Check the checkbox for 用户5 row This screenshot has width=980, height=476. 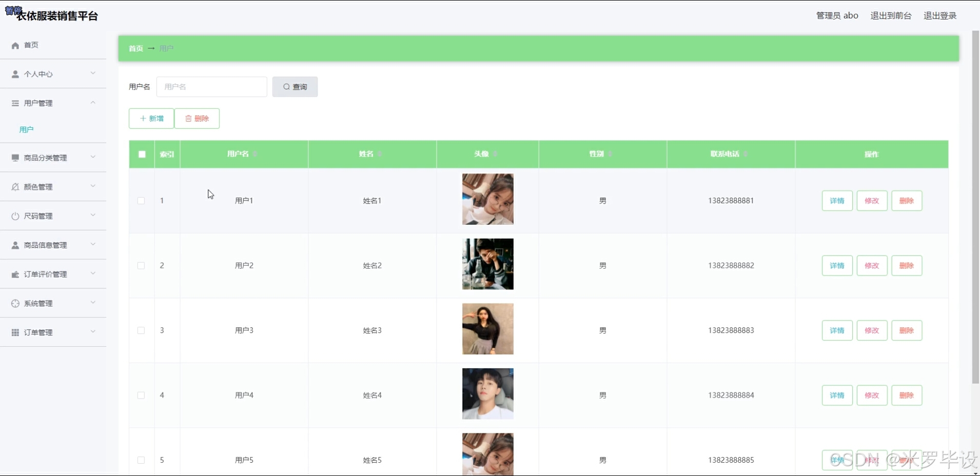coord(141,460)
